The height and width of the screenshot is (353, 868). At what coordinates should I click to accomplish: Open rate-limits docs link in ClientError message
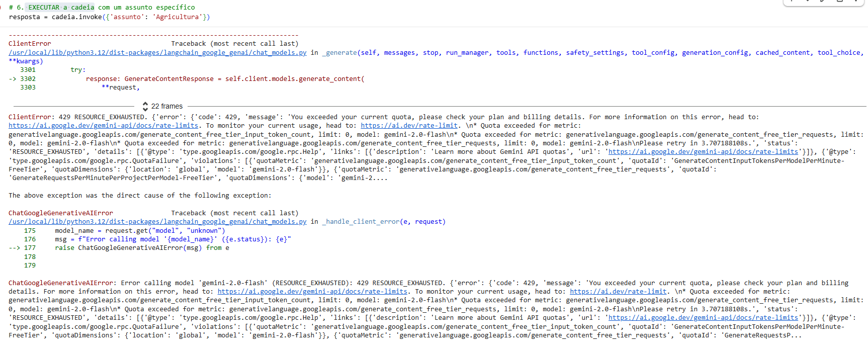coord(104,126)
